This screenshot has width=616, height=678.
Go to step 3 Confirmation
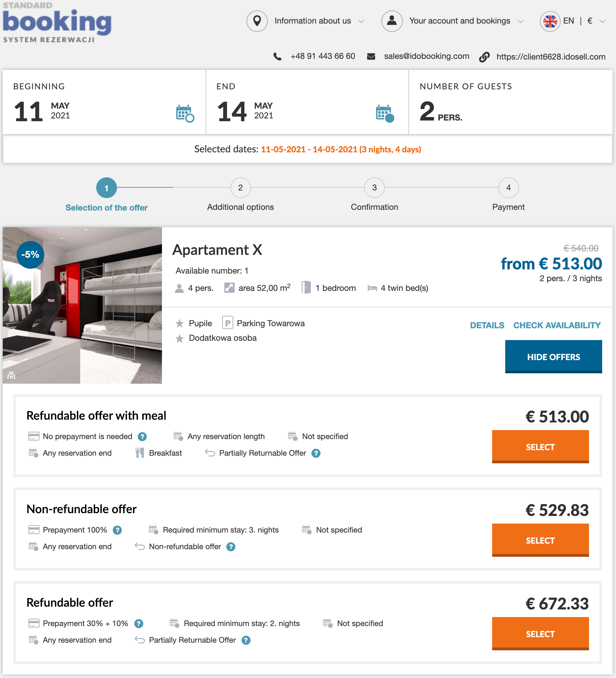(374, 188)
